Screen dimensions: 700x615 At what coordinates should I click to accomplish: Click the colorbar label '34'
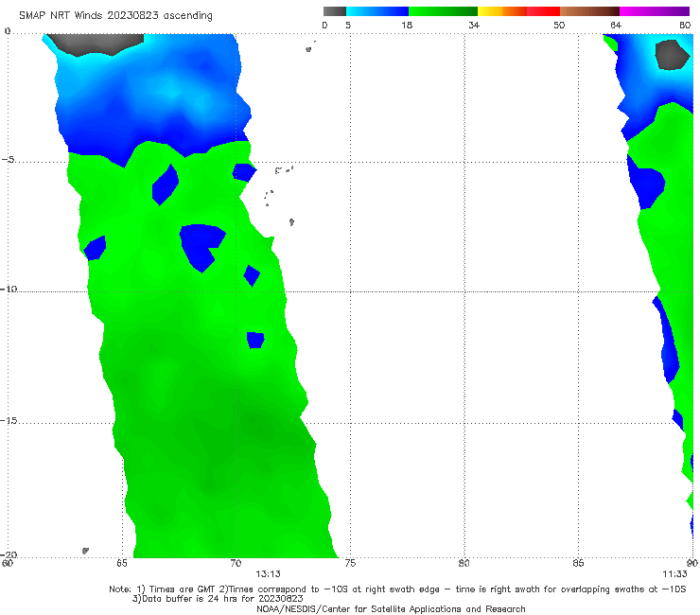point(474,25)
